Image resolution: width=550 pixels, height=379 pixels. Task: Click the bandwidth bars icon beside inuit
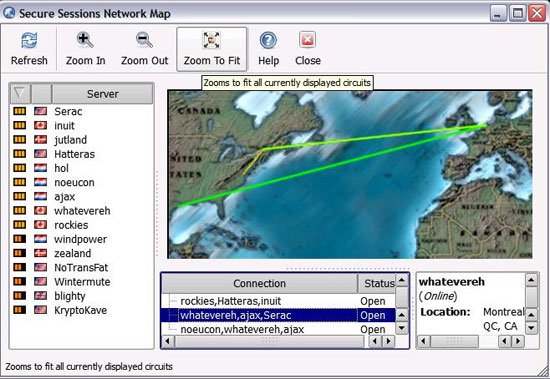coord(20,125)
